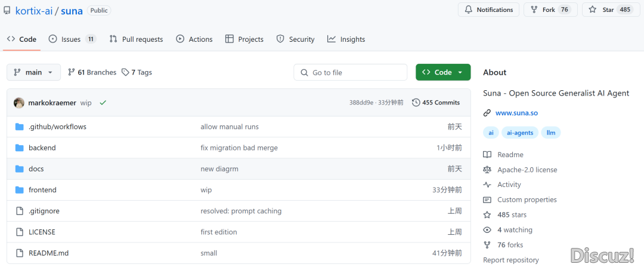Image resolution: width=644 pixels, height=270 pixels.
Task: Click the backend folder icon
Action: [x=19, y=148]
